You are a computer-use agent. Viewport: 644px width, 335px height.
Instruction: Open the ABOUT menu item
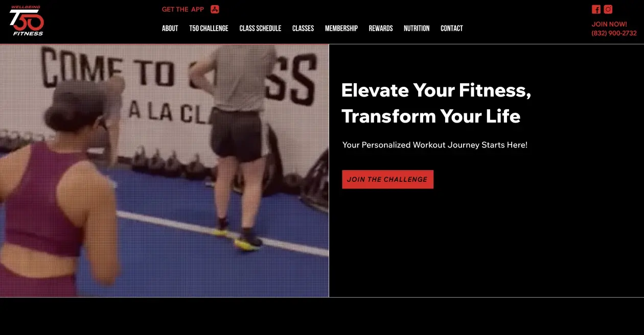tap(170, 29)
